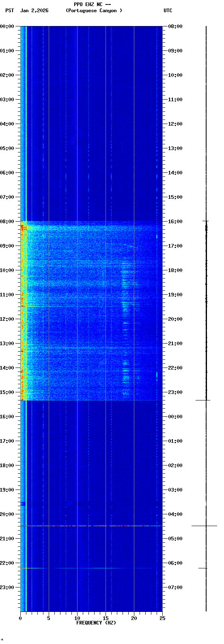Click the seismogram spike at 08:00 PST

tap(206, 221)
